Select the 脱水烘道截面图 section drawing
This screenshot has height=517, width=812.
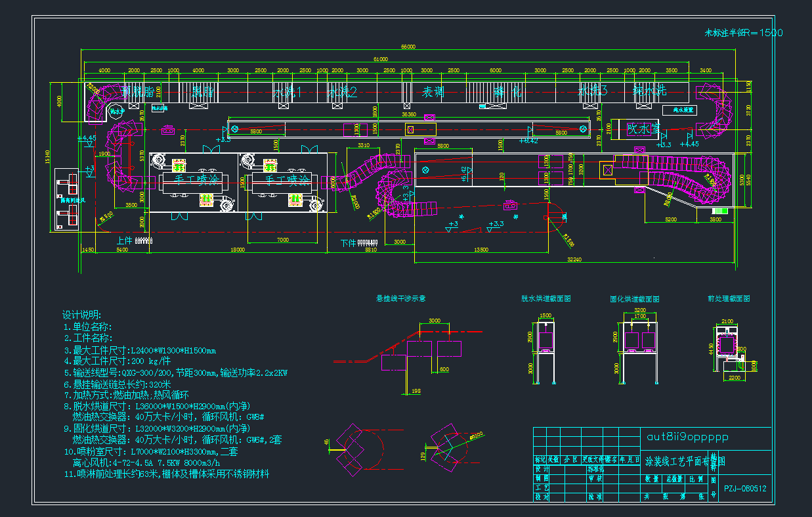tap(546, 348)
